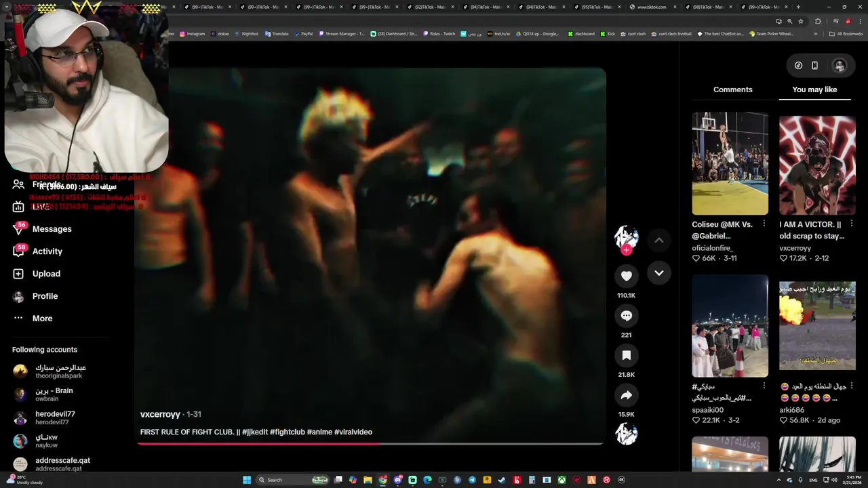
Task: Share the video using the arrow icon
Action: pyautogui.click(x=626, y=395)
